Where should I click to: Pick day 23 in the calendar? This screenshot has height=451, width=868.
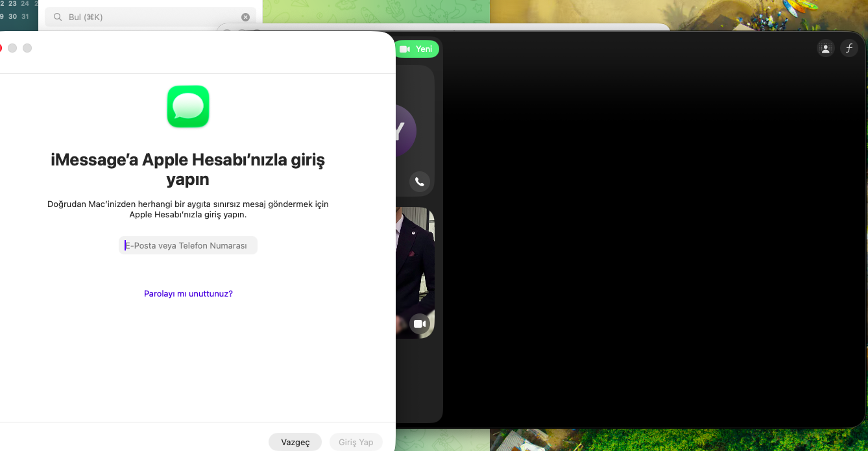[12, 3]
